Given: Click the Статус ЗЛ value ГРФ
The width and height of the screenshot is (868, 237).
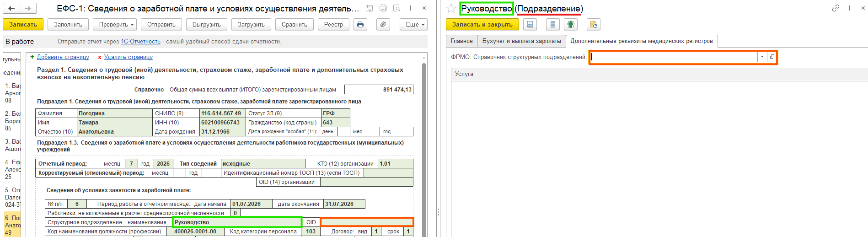Looking at the screenshot, I should click(x=336, y=113).
